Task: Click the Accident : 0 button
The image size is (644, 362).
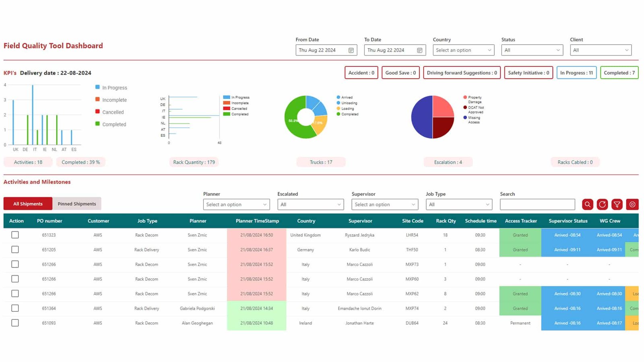Action: (361, 73)
